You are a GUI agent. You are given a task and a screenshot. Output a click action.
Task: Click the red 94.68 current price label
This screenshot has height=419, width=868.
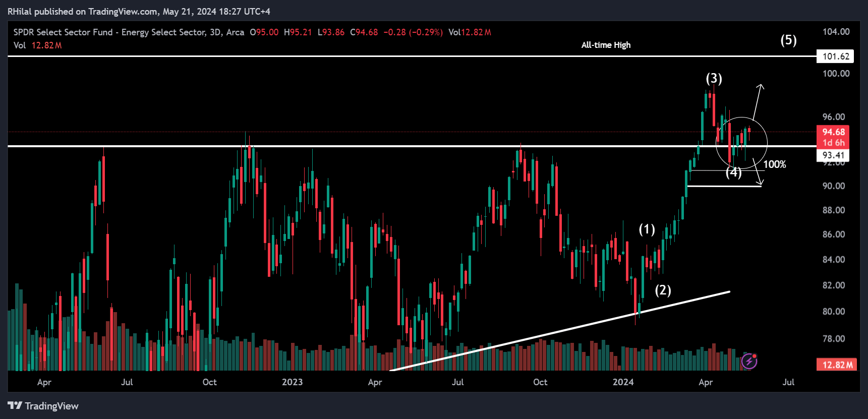point(833,132)
